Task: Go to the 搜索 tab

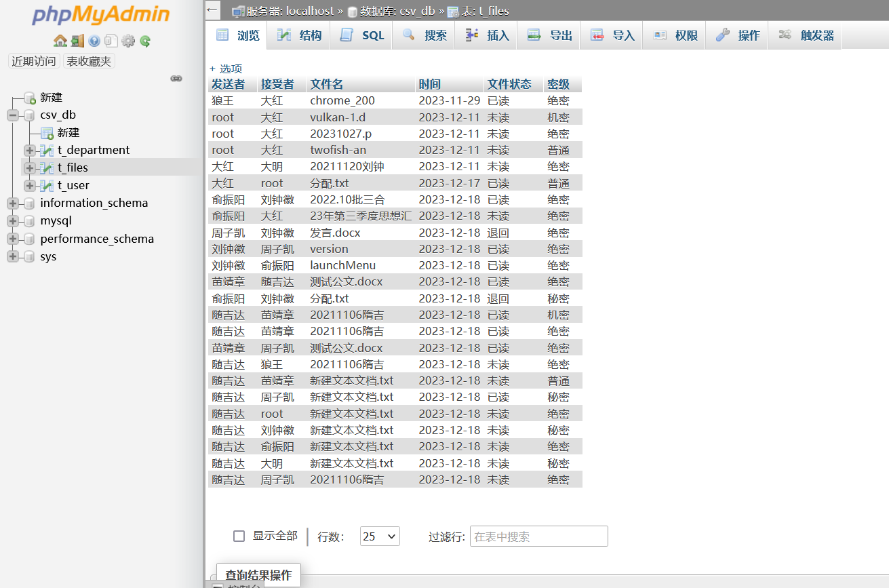Action: point(424,35)
